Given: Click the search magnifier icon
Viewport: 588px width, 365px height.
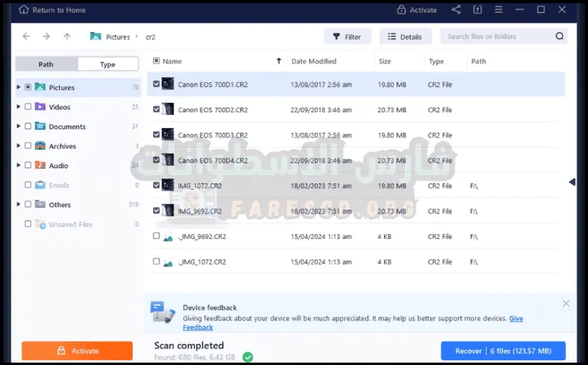Looking at the screenshot, I should pyautogui.click(x=559, y=37).
